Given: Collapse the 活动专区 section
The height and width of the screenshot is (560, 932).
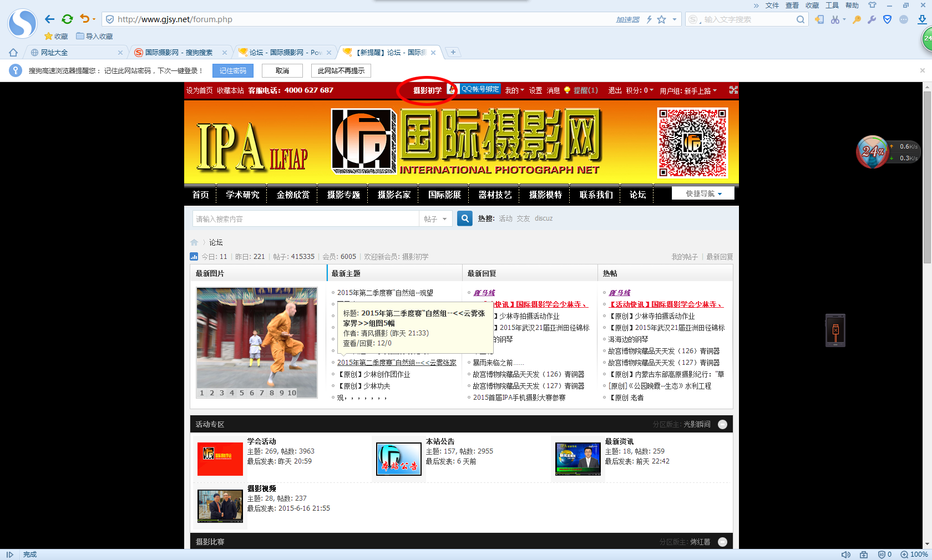Looking at the screenshot, I should 722,424.
